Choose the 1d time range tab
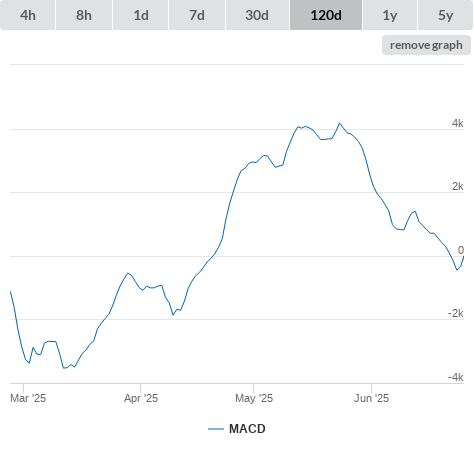 141,15
